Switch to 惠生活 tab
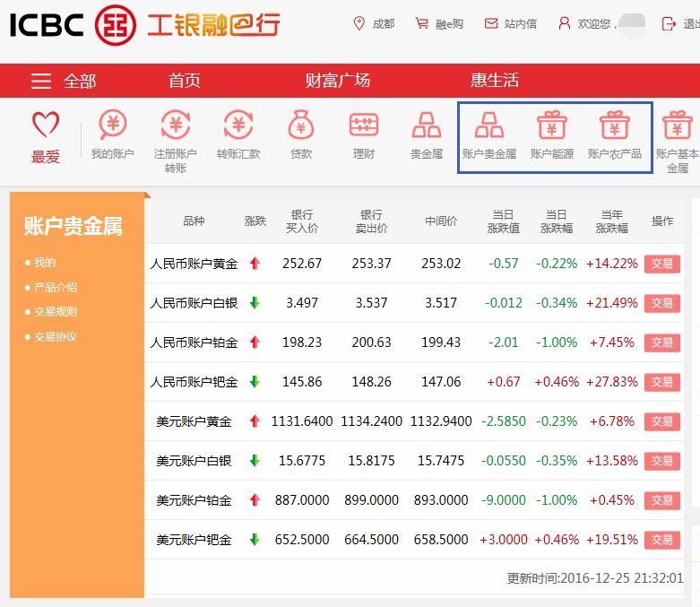Screen dimensions: 700x607 pyautogui.click(x=495, y=81)
